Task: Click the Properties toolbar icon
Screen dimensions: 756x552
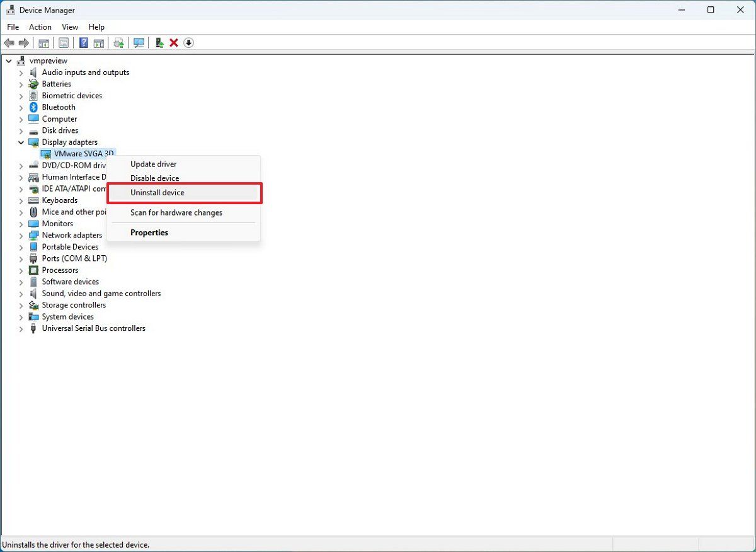Action: [x=64, y=42]
